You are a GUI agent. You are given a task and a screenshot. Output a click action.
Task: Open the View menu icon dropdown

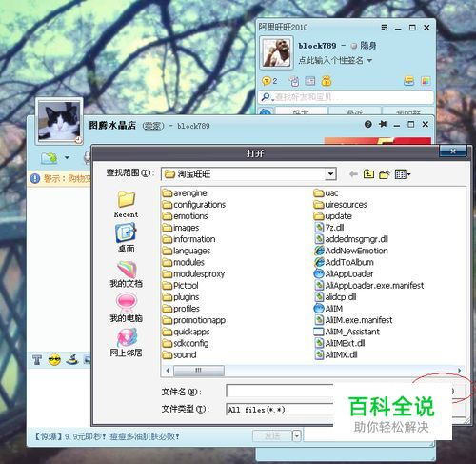point(403,174)
